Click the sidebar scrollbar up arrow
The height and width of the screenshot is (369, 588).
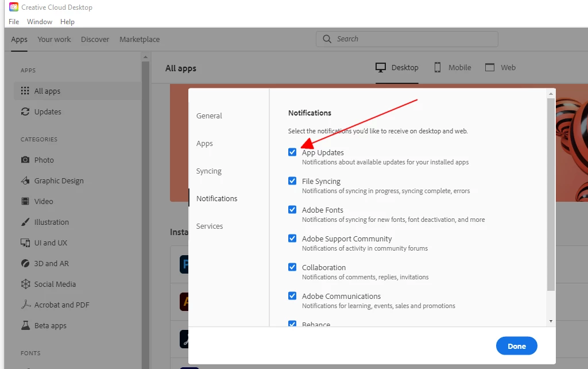[x=145, y=57]
